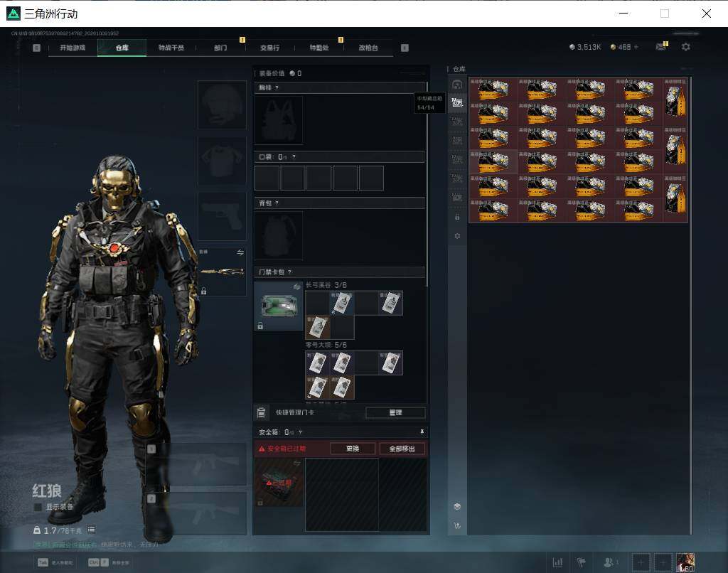Select the highlighted storage box tab icon
728x573 pixels.
tap(457, 102)
